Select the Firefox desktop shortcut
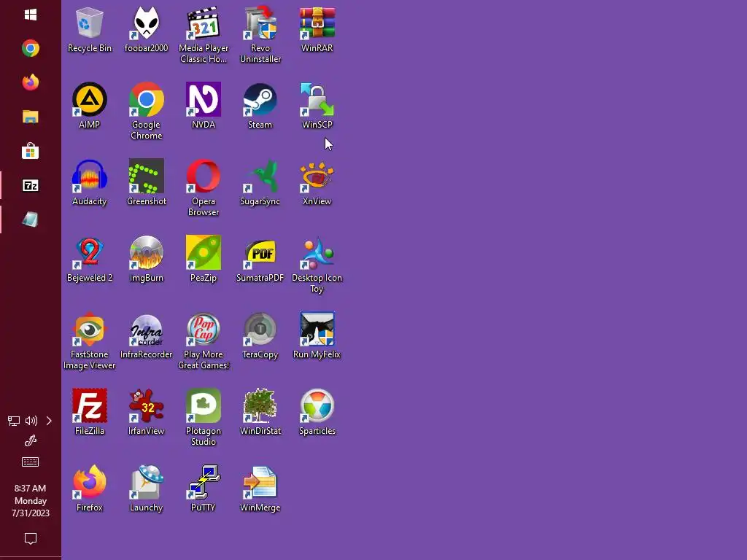The height and width of the screenshot is (560, 747). (89, 489)
